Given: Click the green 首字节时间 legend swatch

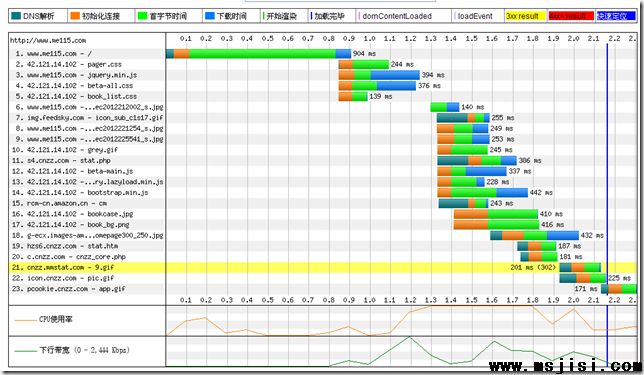Looking at the screenshot, I should (142, 16).
